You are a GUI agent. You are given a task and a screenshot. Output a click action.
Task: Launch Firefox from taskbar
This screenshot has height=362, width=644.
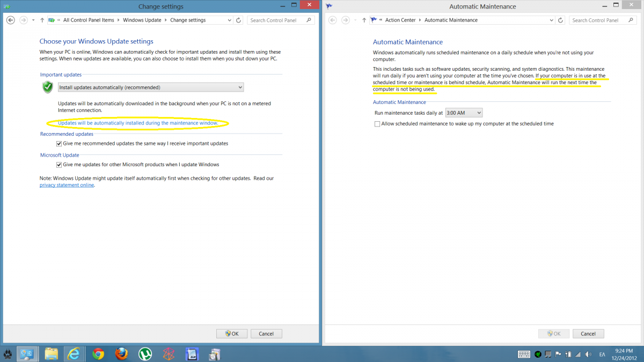(x=122, y=354)
